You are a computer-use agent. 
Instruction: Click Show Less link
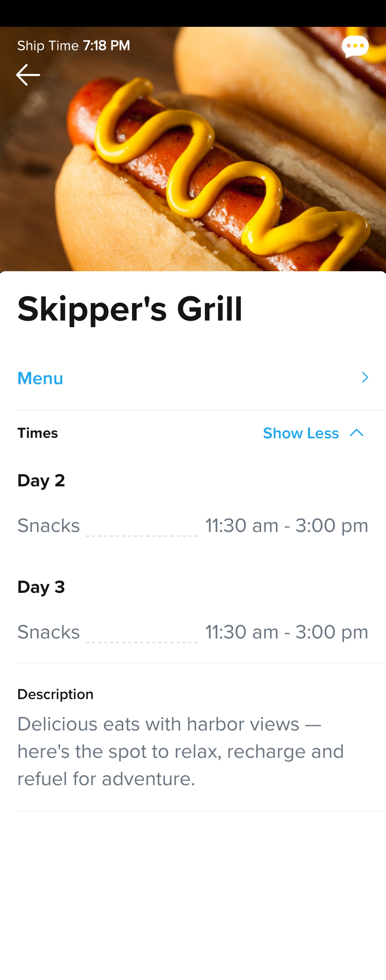coord(301,433)
